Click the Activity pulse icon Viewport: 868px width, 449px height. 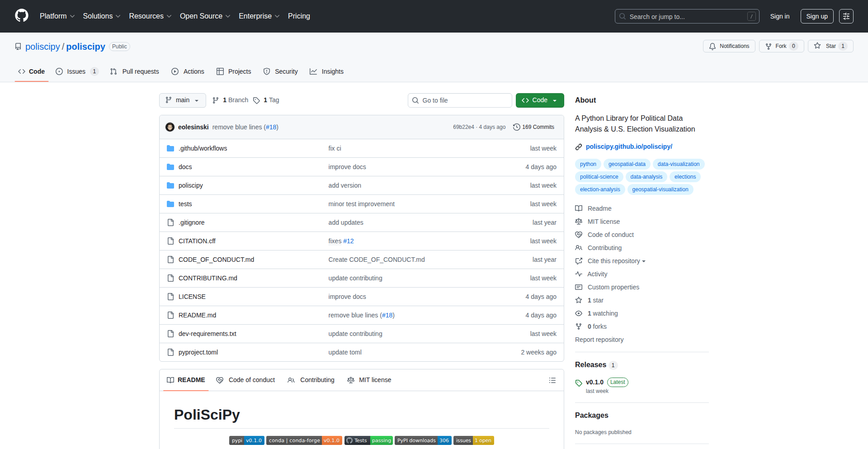pos(579,274)
